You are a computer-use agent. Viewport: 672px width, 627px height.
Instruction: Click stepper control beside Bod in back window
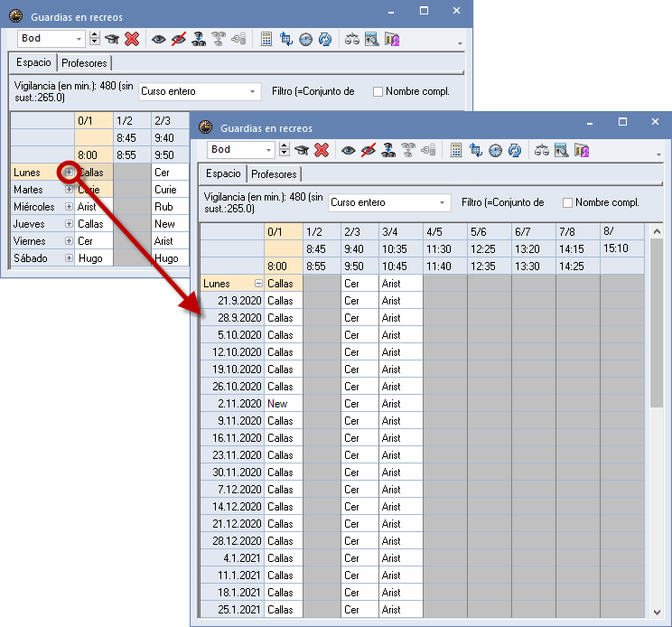point(95,40)
